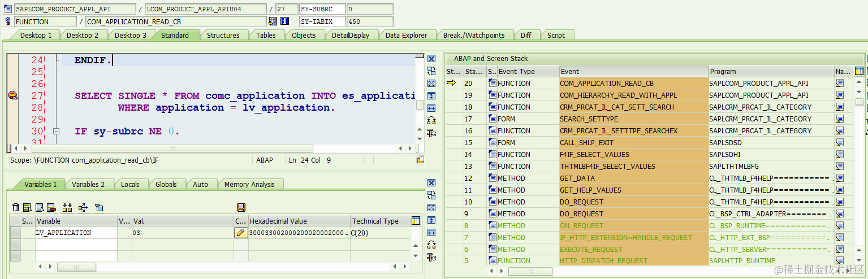This screenshot has height=279, width=868.
Task: Open the Diff tab
Action: click(x=526, y=35)
